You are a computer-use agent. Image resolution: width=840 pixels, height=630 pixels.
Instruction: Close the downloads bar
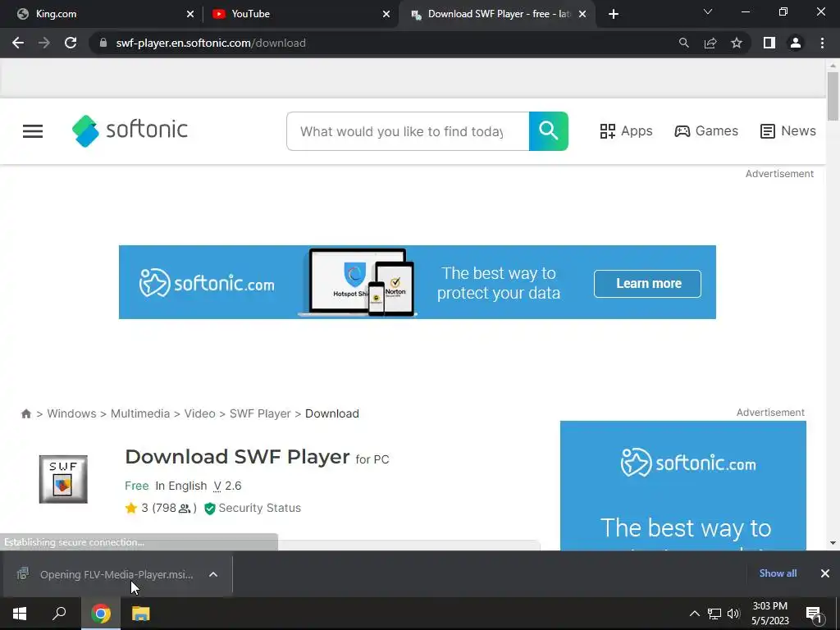click(x=825, y=573)
